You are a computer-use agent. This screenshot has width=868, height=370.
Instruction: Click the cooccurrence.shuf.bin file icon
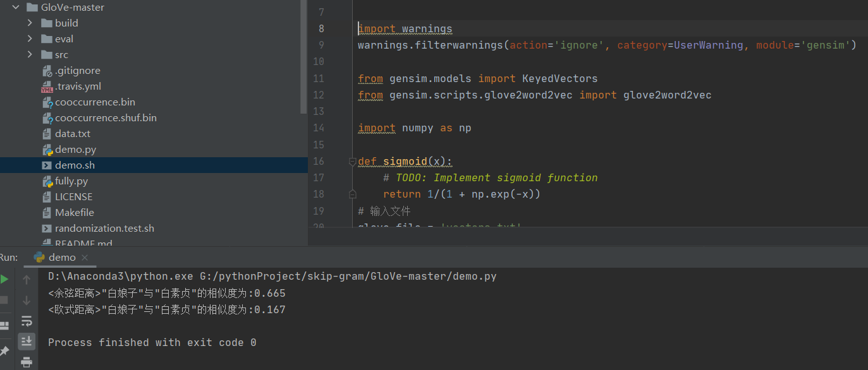47,118
